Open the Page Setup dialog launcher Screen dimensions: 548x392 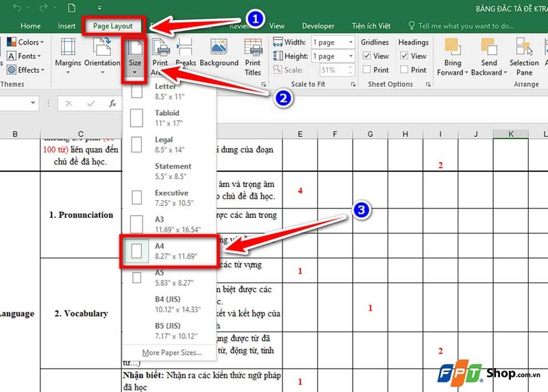point(264,84)
